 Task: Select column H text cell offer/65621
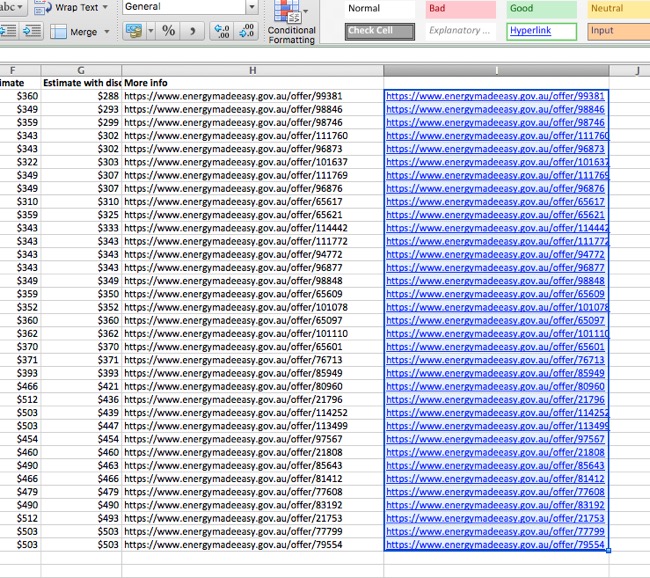(252, 215)
